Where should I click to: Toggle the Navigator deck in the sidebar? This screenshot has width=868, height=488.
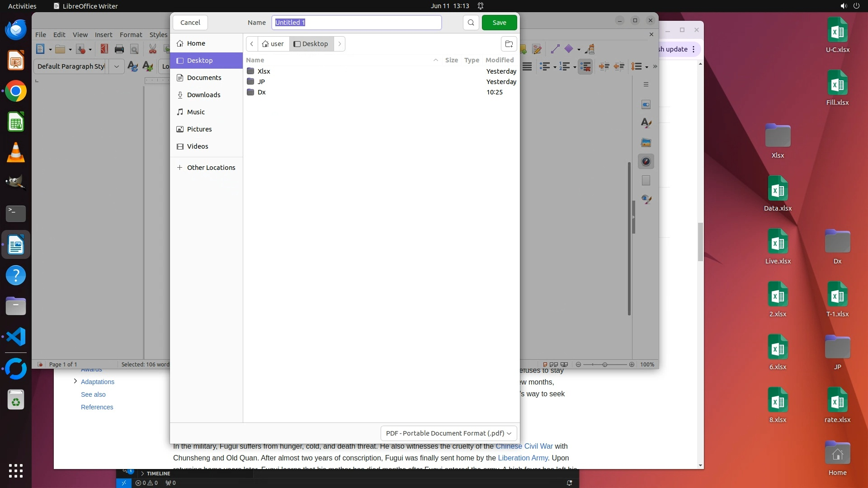tap(646, 162)
